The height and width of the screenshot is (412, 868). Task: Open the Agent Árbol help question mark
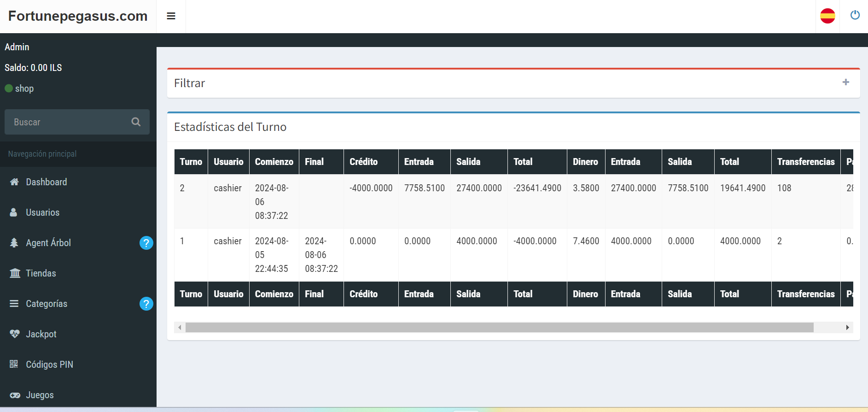click(x=146, y=243)
